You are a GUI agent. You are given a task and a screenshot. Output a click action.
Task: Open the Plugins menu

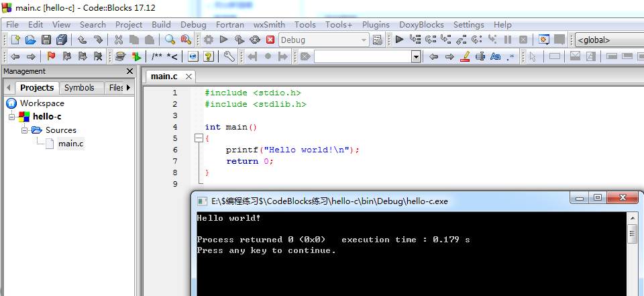(x=376, y=25)
